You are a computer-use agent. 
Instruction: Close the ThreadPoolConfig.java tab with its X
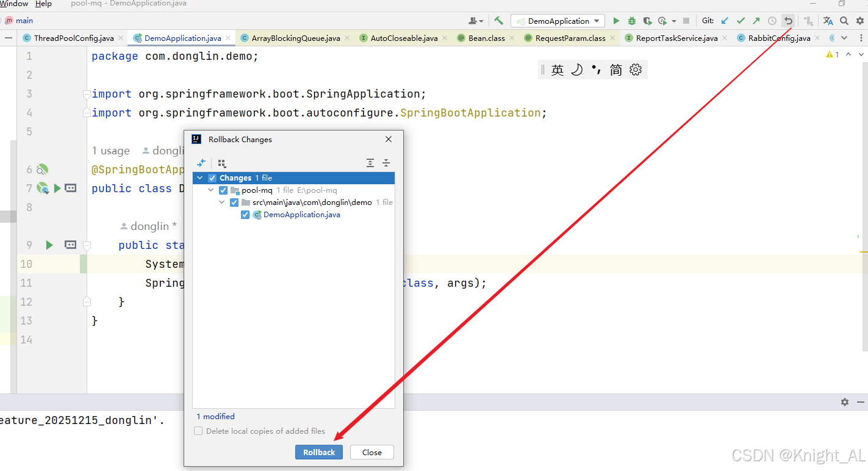(x=121, y=38)
